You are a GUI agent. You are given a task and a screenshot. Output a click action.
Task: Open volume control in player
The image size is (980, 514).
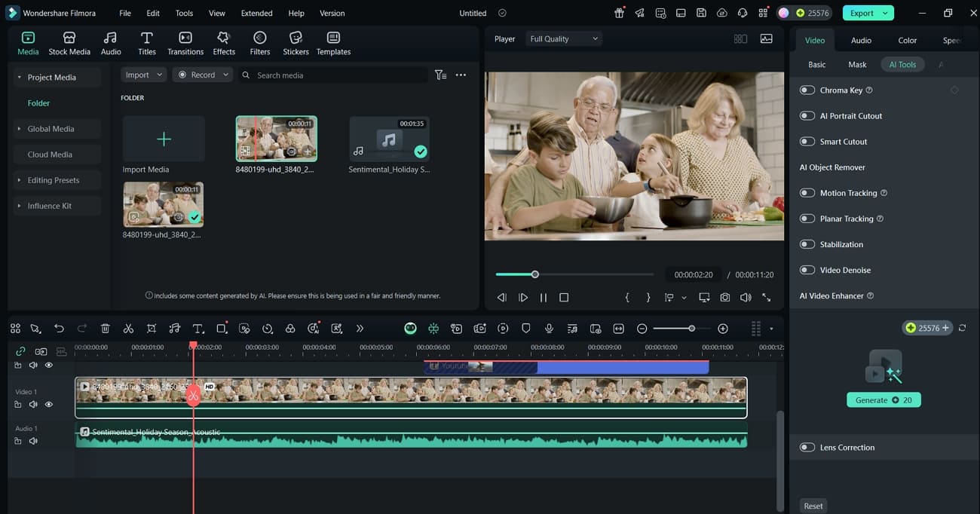coord(746,298)
